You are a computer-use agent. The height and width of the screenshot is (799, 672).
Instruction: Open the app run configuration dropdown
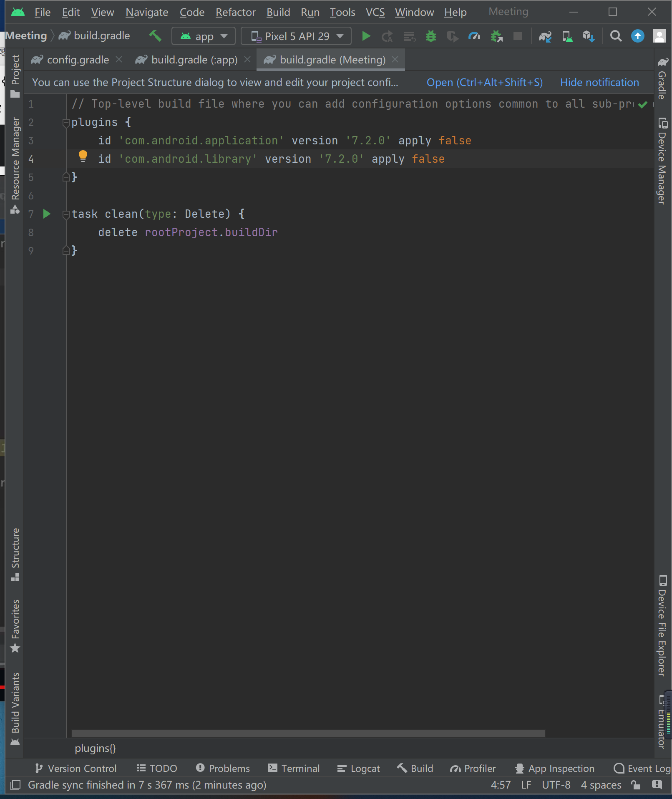click(x=204, y=36)
